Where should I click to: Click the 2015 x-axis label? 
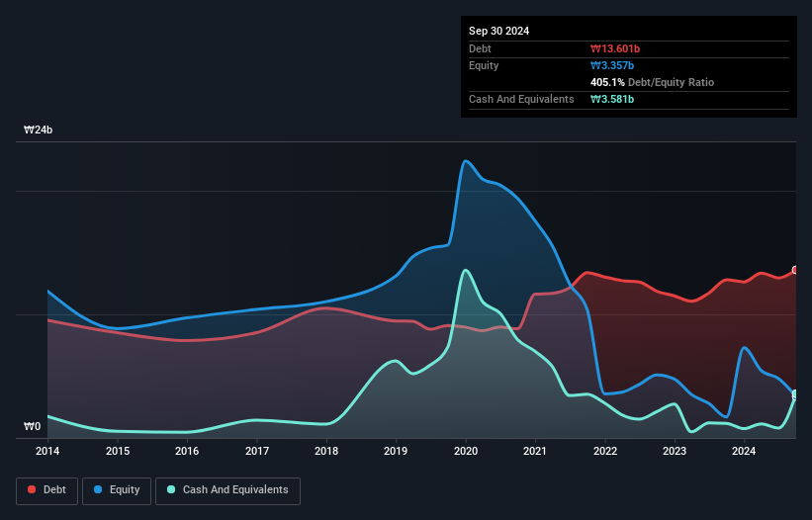[x=118, y=451]
